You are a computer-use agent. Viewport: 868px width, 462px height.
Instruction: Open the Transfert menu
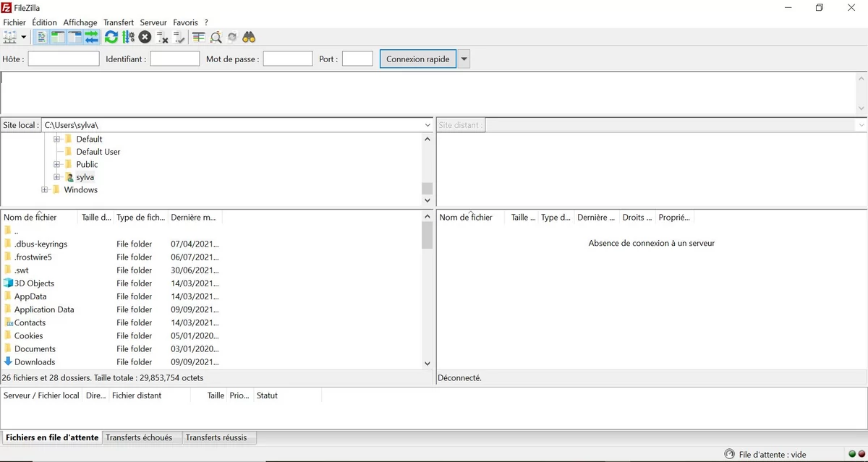(119, 22)
